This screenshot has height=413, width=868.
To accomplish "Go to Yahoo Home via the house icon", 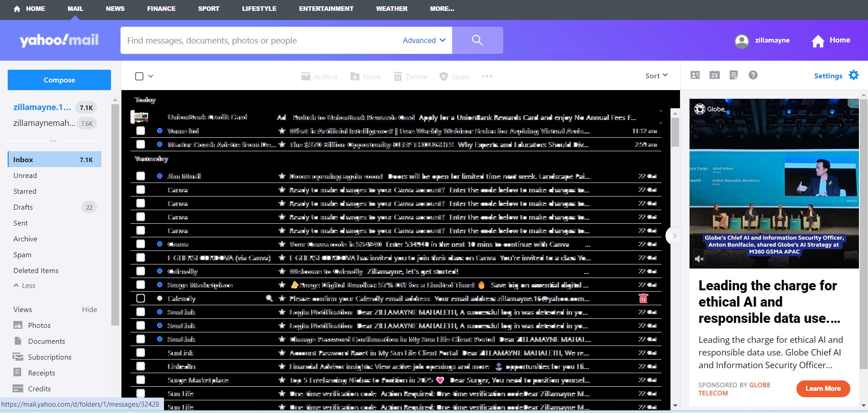I will [818, 41].
